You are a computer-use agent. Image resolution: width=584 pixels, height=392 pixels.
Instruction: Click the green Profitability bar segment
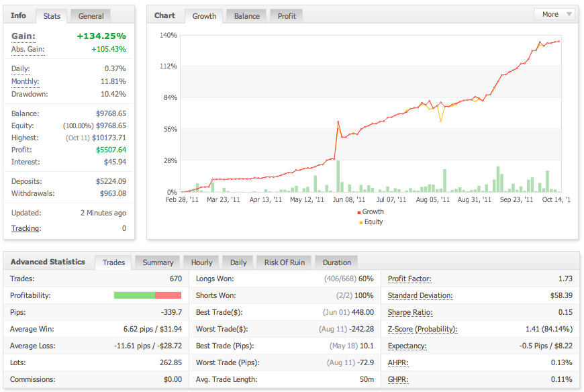[134, 295]
